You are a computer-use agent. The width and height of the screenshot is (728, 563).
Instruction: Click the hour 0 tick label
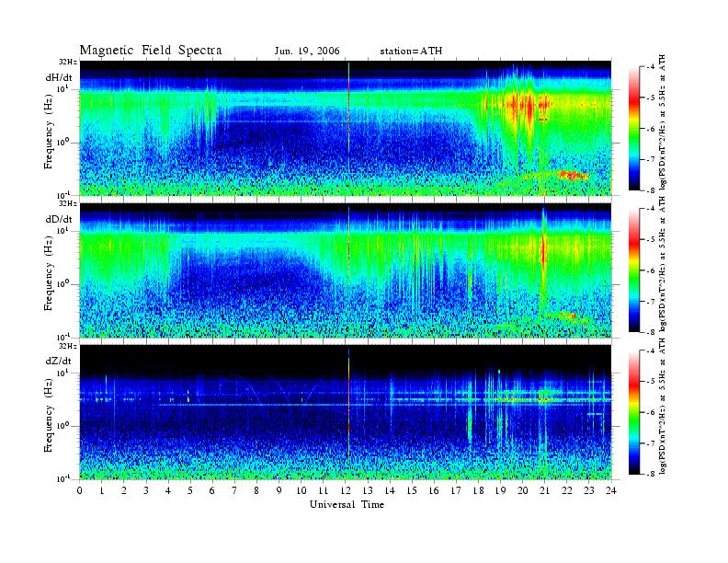[x=80, y=490]
